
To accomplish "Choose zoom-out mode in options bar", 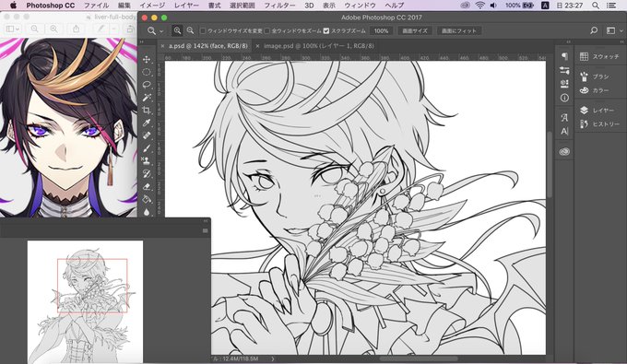I will (190, 30).
